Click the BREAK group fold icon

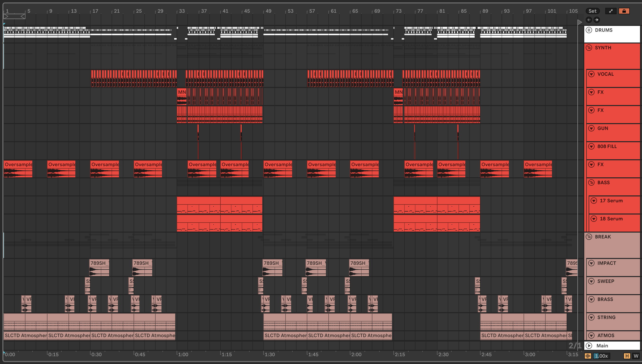589,236
